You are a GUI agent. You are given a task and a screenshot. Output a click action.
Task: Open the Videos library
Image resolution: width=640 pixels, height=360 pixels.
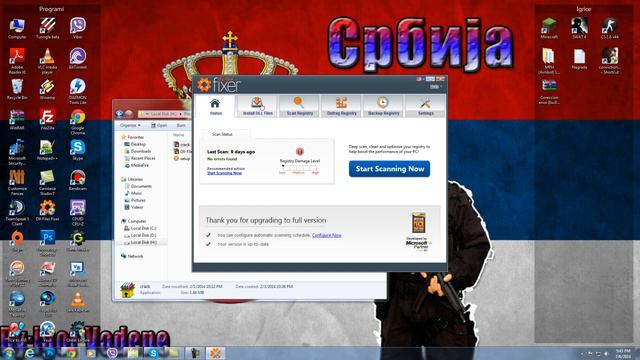point(134,207)
